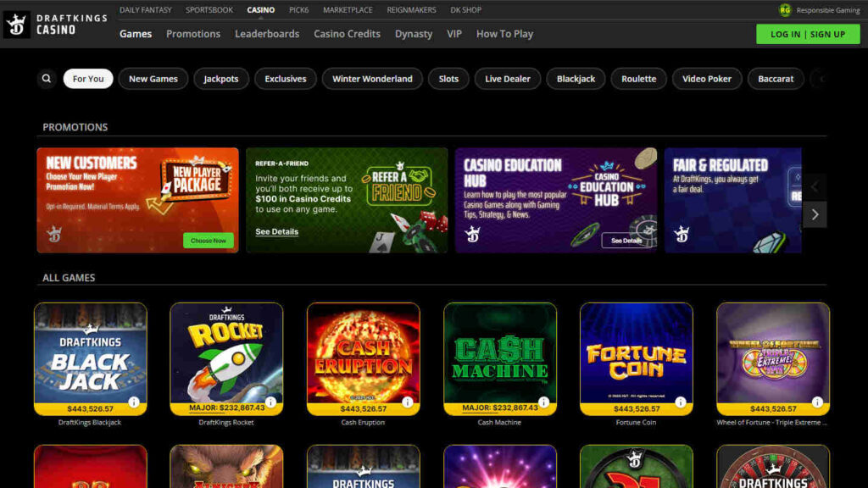Select the For You filter chip
Screen dimensions: 868x488
(88, 79)
